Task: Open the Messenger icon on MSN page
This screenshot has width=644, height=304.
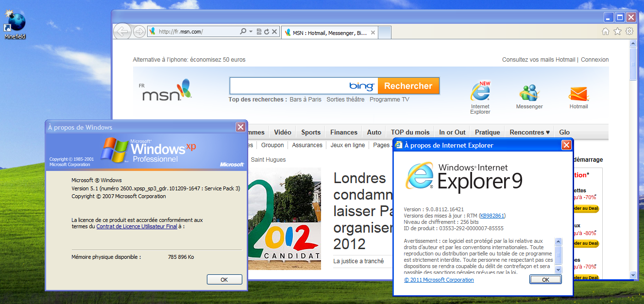Action: pos(529,96)
